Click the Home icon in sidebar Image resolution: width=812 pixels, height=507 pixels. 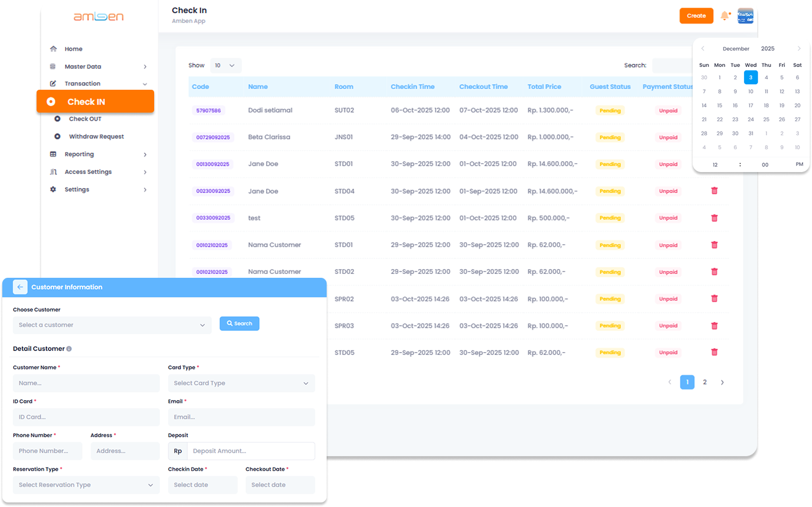pyautogui.click(x=53, y=49)
